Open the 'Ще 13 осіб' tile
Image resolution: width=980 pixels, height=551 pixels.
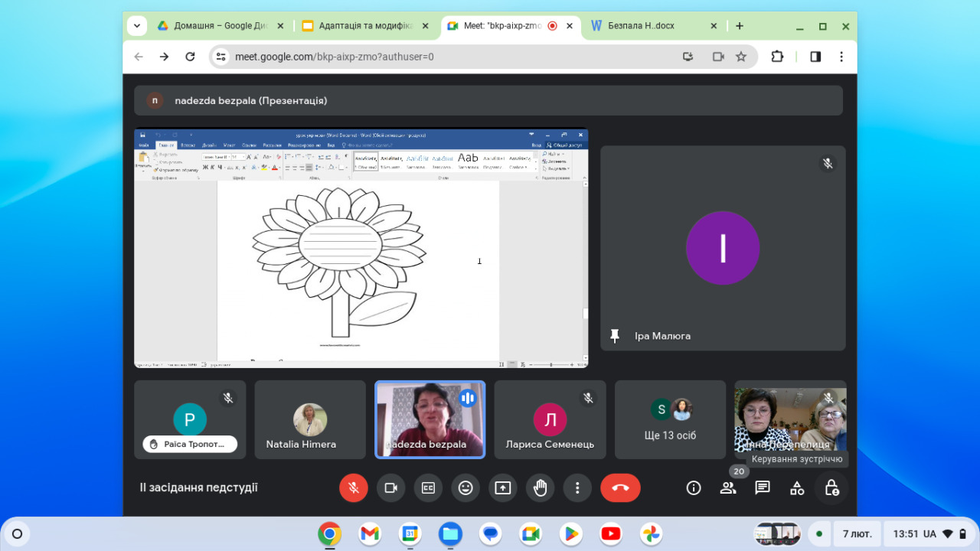pos(671,419)
